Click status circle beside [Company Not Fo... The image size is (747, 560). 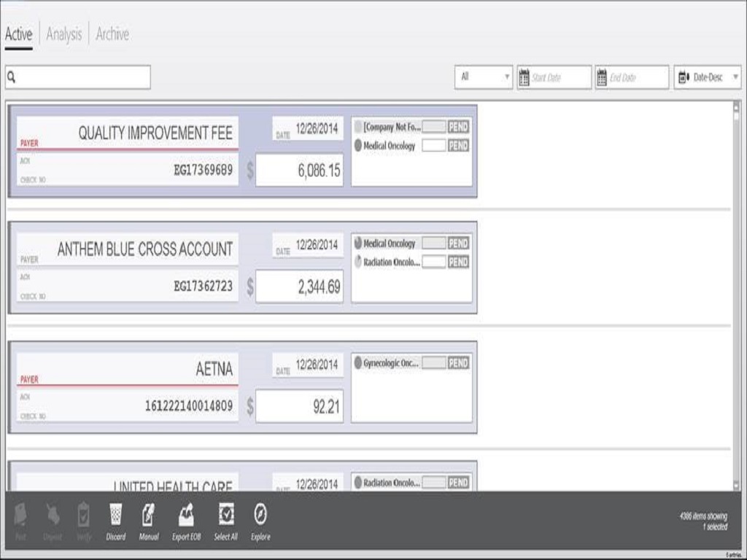click(x=358, y=127)
